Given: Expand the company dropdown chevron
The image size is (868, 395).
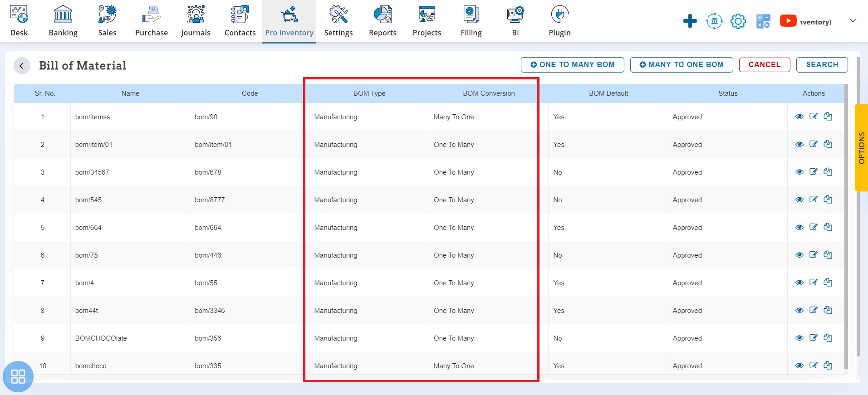Looking at the screenshot, I should (x=853, y=20).
